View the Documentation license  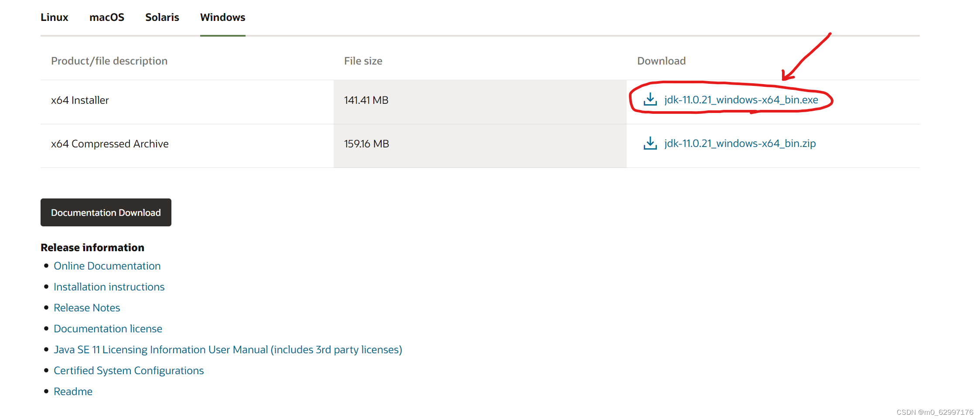coord(108,328)
